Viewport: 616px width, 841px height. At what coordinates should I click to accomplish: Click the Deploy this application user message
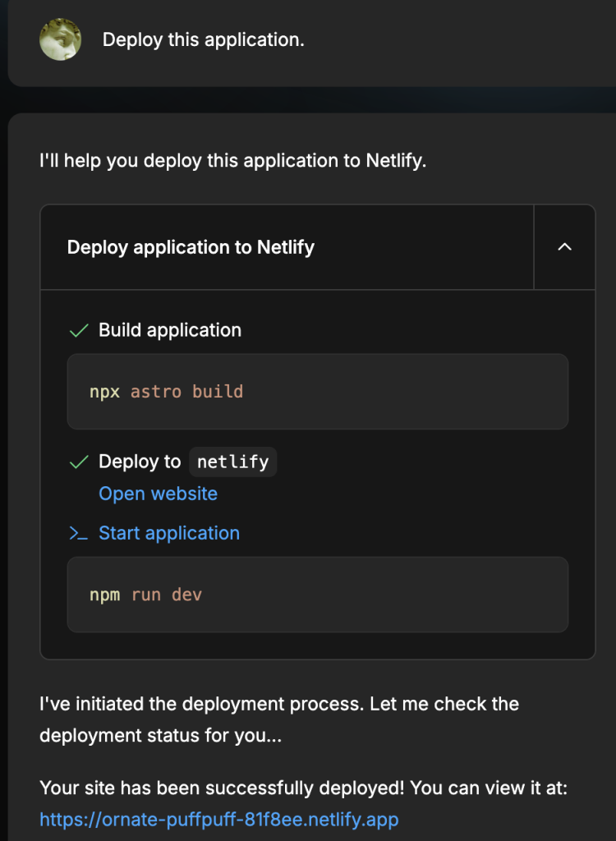(203, 39)
